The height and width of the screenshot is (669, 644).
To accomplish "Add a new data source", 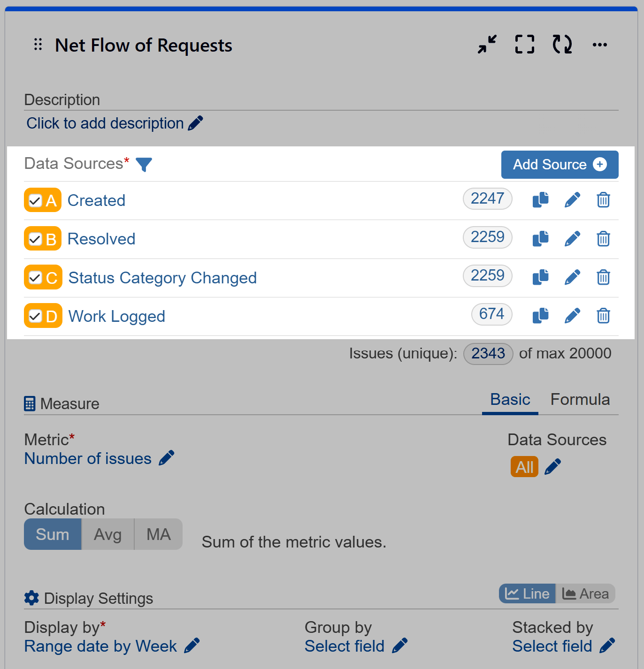I will (x=560, y=165).
